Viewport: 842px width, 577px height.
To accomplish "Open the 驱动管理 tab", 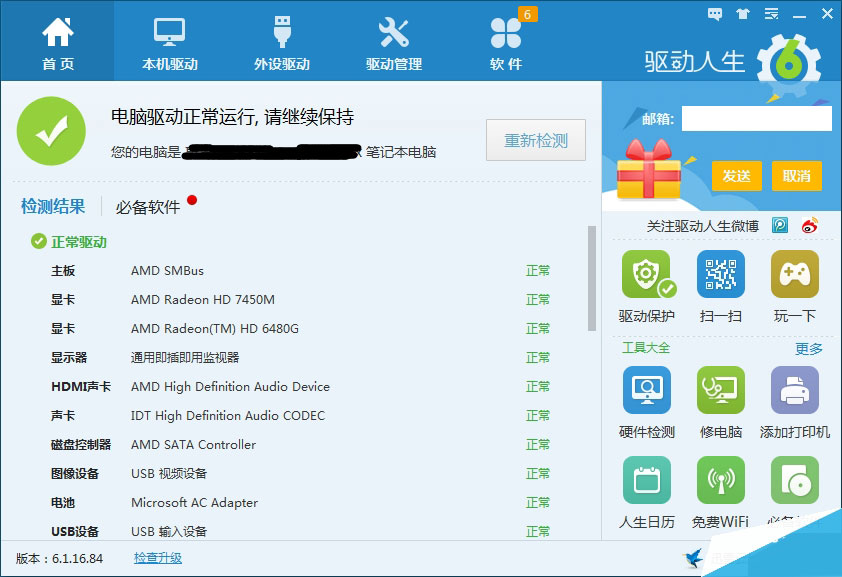I will [393, 40].
